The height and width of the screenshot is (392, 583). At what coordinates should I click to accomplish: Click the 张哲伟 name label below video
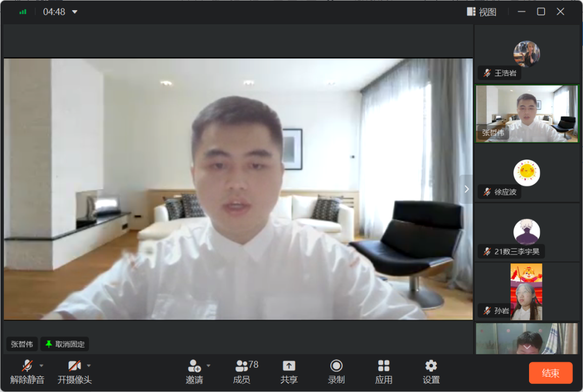click(x=22, y=344)
